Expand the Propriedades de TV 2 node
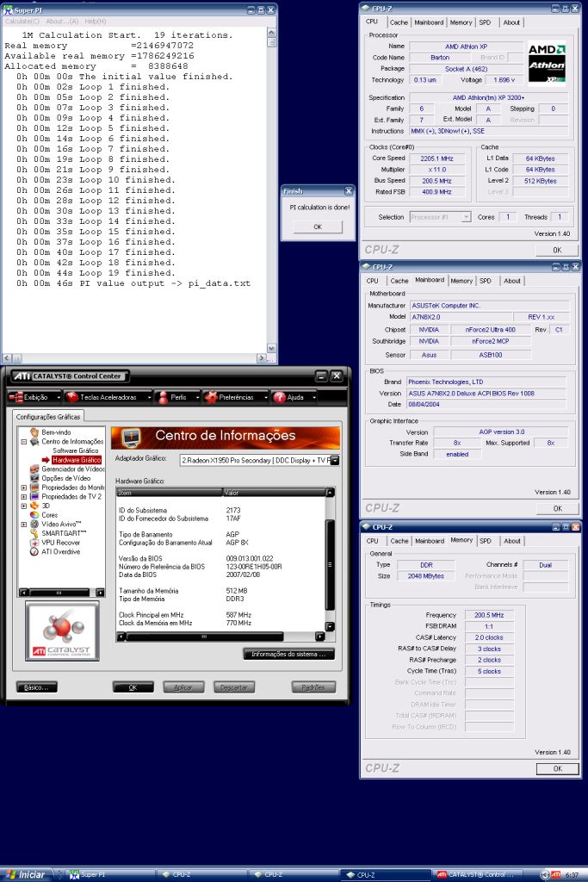588x882 pixels. (x=24, y=497)
